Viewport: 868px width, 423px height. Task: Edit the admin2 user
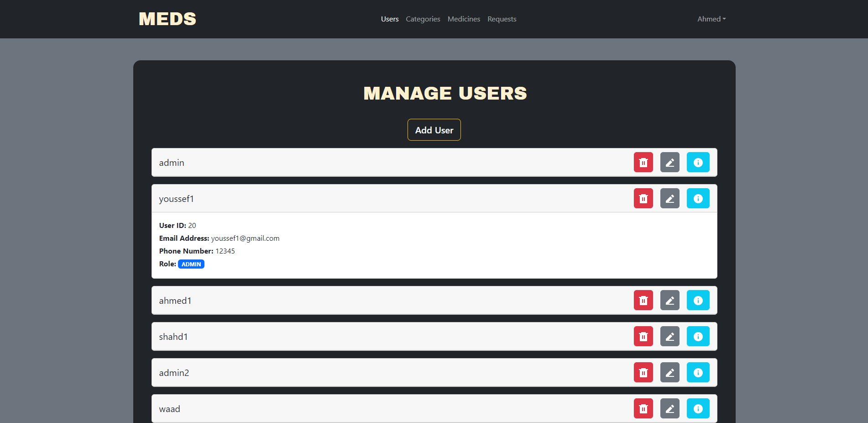coord(670,372)
